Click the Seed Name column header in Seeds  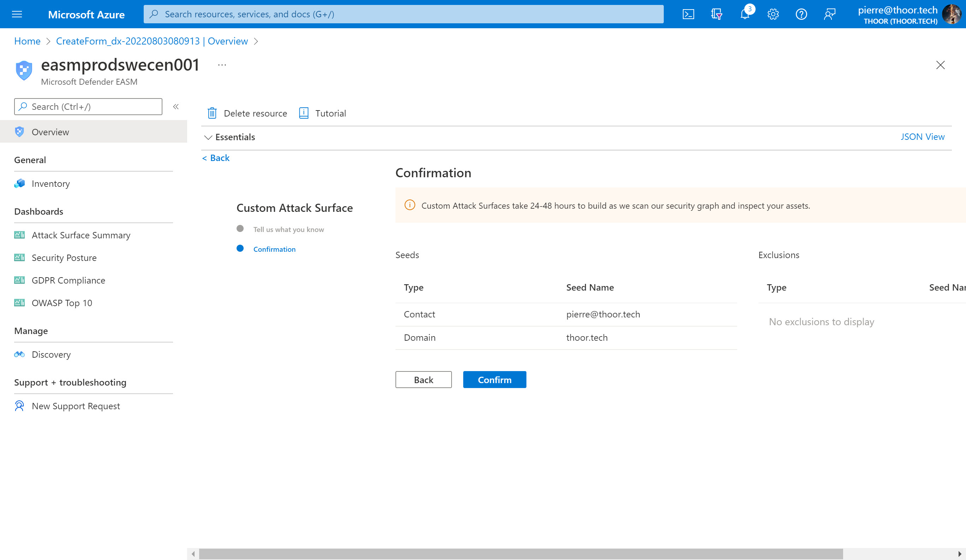click(590, 287)
